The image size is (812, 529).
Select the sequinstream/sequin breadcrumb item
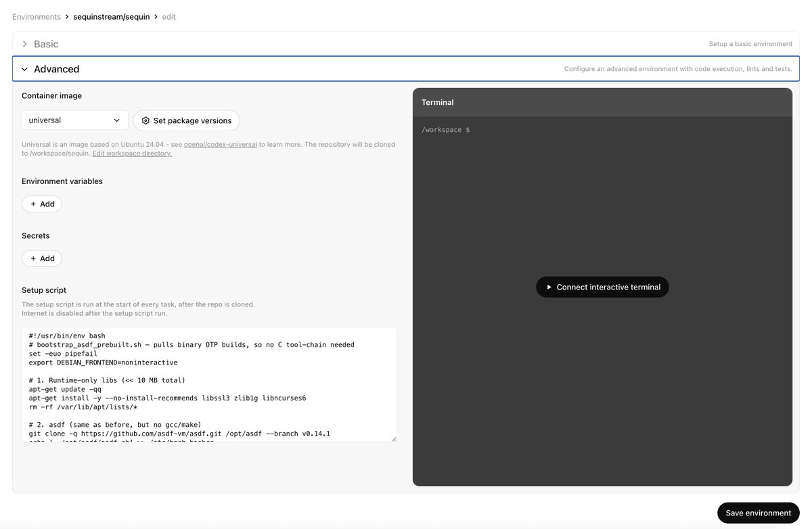tap(111, 16)
